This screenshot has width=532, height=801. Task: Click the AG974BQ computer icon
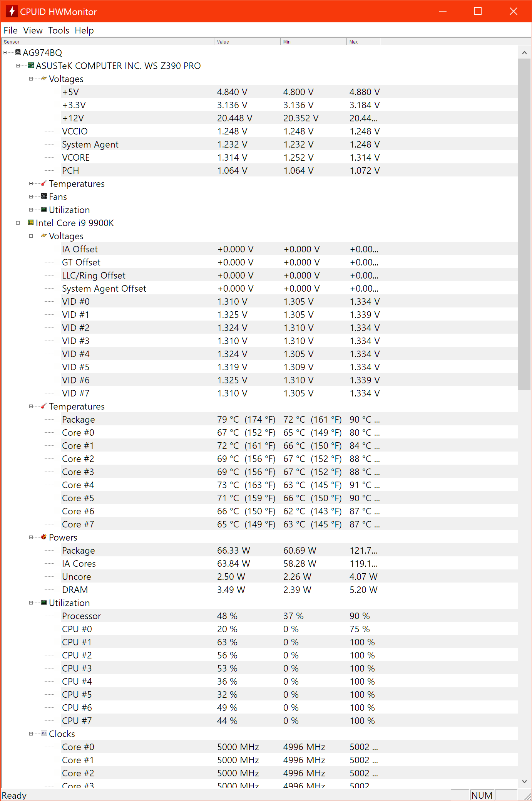(x=18, y=52)
